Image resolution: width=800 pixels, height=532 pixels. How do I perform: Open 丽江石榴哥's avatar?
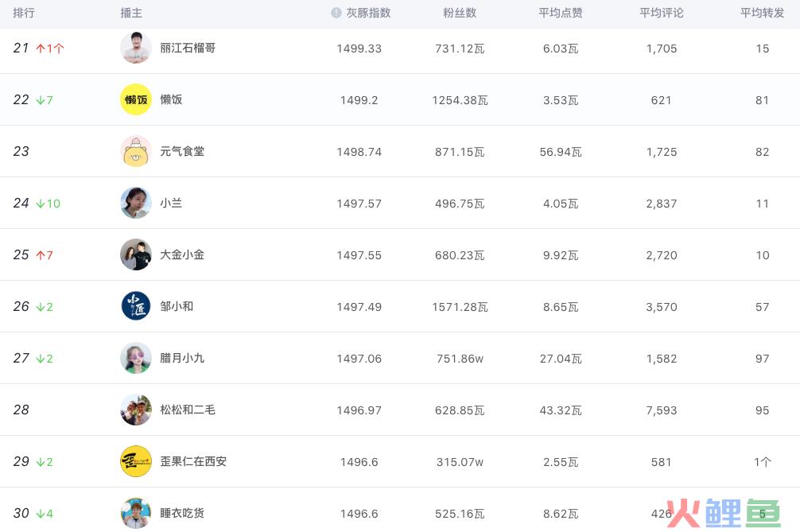point(136,48)
